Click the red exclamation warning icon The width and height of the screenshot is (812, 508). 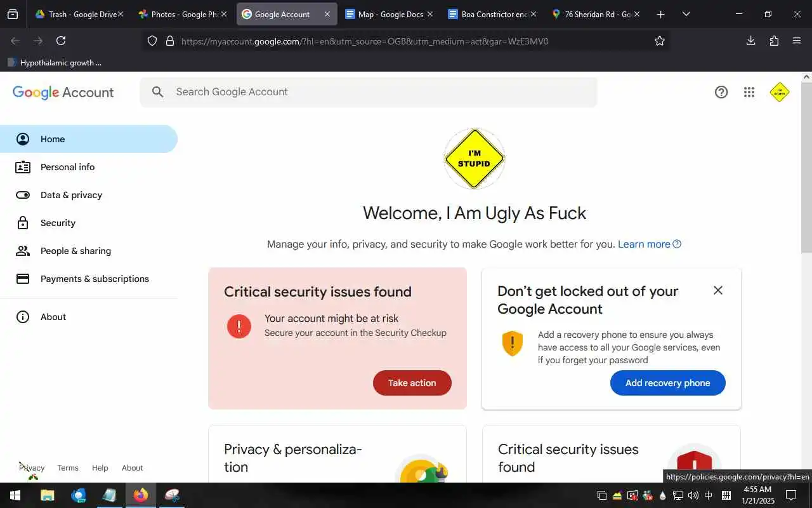(x=239, y=326)
